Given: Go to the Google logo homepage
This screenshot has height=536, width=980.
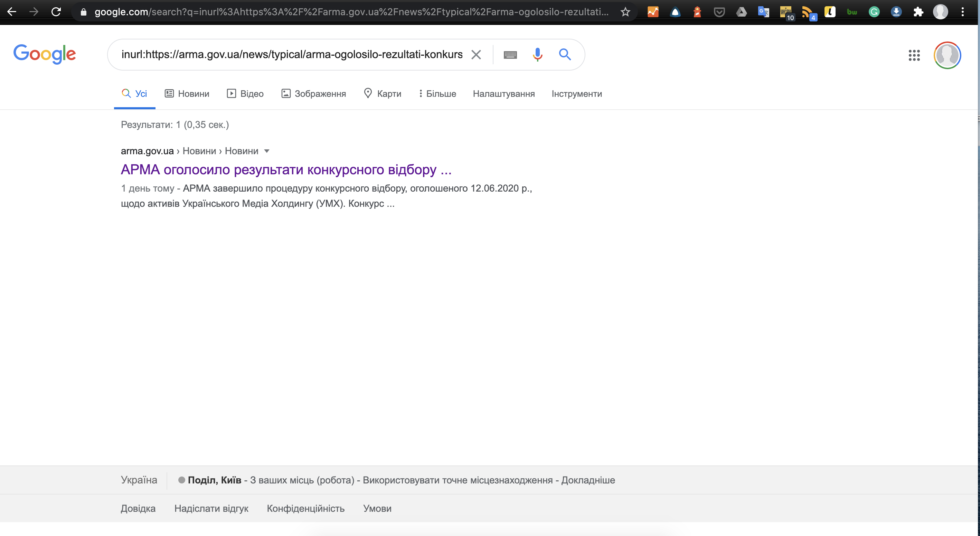Looking at the screenshot, I should coord(45,54).
